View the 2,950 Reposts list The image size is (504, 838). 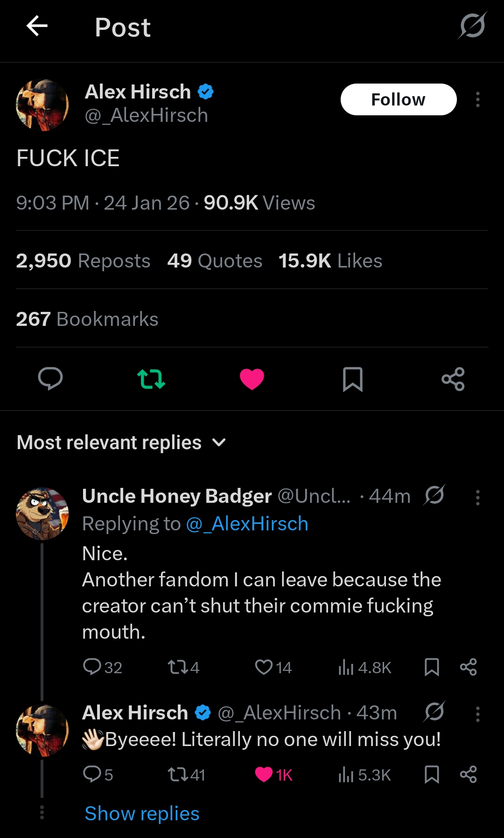coord(83,261)
